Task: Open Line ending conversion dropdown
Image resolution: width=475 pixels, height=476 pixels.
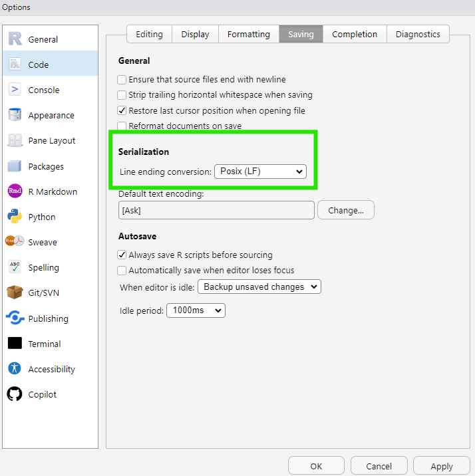Action: pyautogui.click(x=260, y=172)
